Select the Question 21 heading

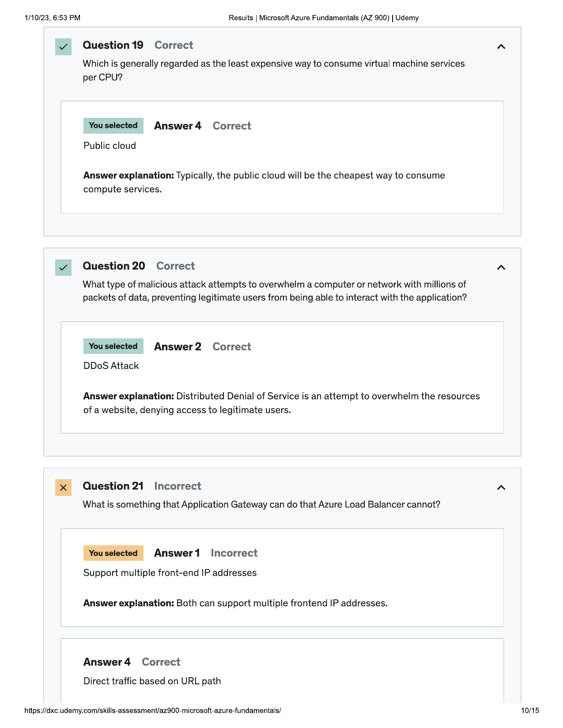pyautogui.click(x=113, y=486)
